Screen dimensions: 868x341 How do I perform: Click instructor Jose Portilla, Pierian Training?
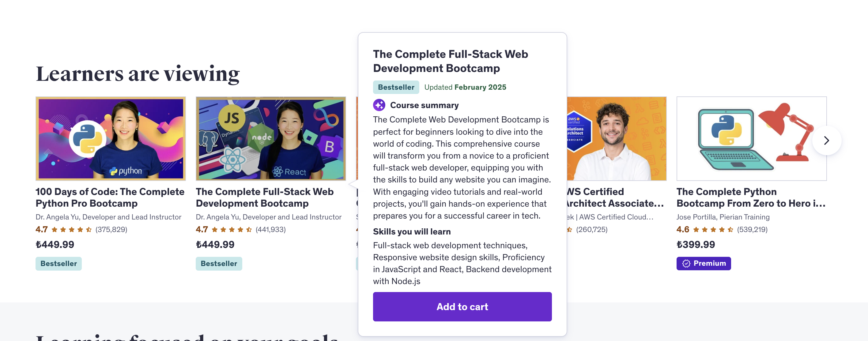click(723, 217)
